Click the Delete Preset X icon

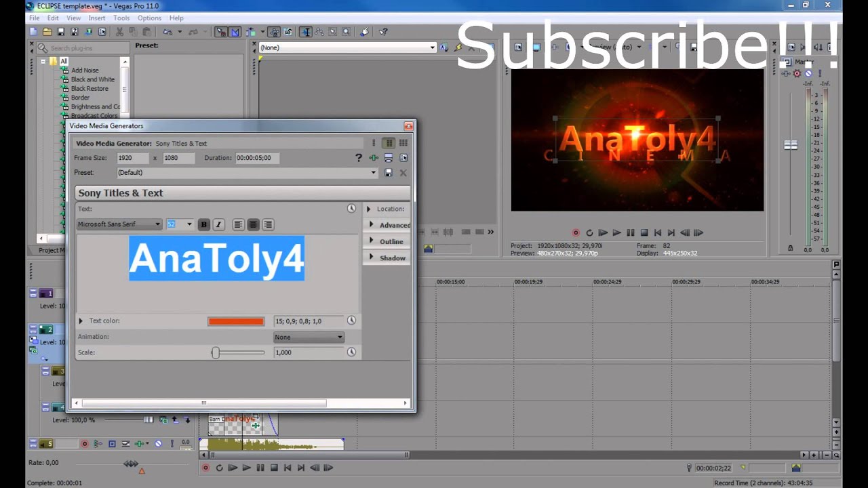pyautogui.click(x=403, y=173)
